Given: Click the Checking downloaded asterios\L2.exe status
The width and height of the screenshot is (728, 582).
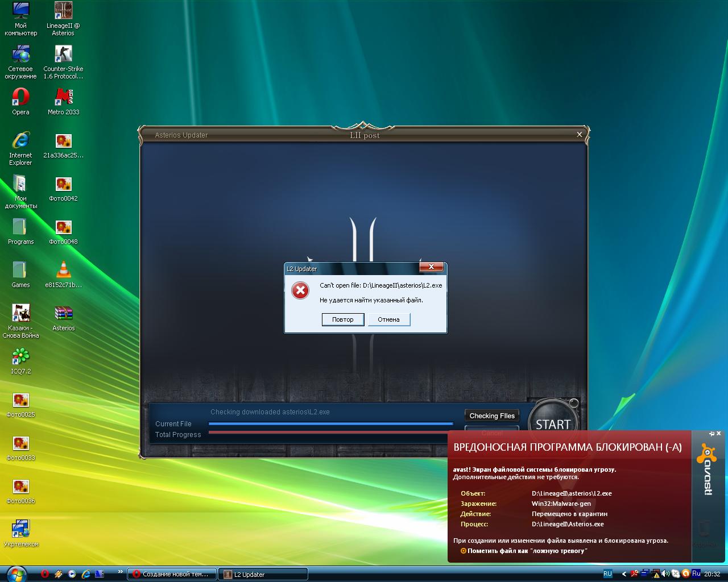Looking at the screenshot, I should [x=270, y=412].
